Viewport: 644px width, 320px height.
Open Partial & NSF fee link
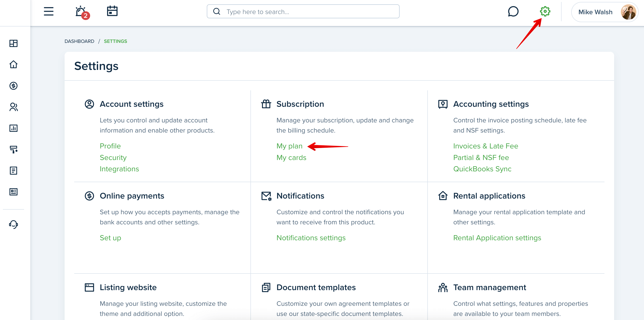click(x=481, y=158)
